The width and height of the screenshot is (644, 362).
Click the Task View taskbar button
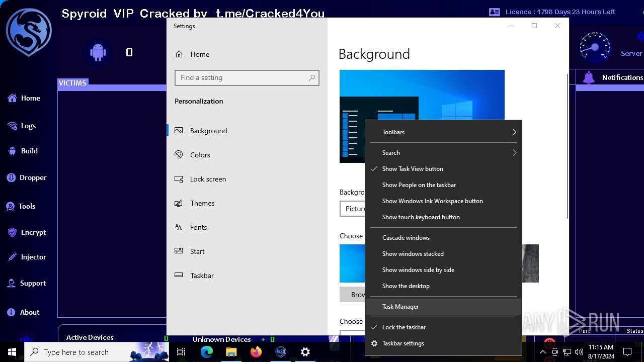[181, 352]
